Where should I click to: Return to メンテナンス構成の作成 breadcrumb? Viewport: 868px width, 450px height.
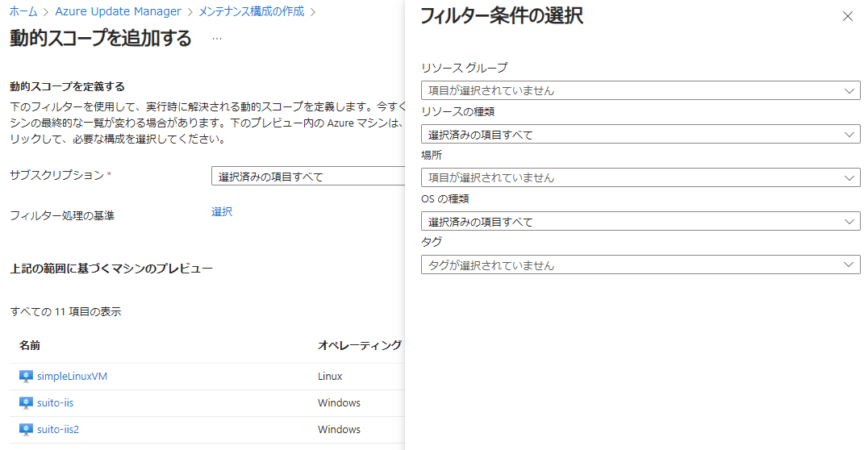tap(252, 12)
